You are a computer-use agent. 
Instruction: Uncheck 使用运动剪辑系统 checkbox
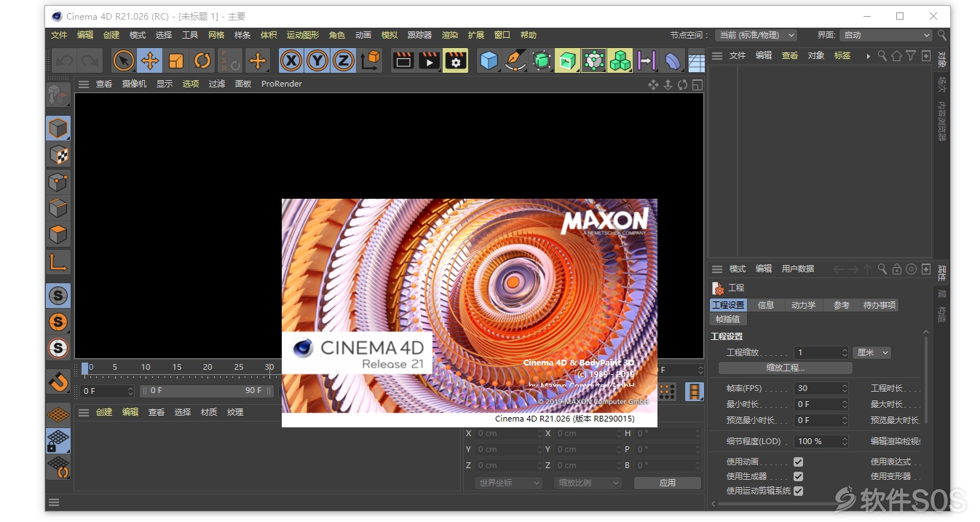tap(798, 491)
